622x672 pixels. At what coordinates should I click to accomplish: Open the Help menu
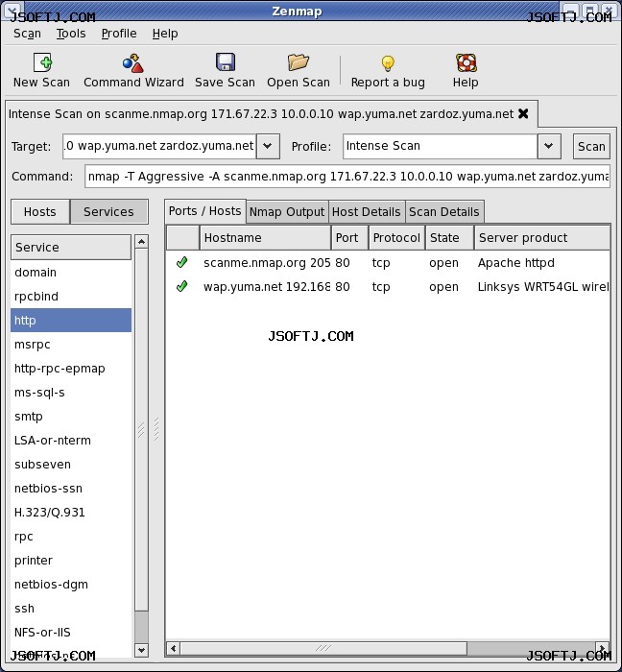coord(165,34)
